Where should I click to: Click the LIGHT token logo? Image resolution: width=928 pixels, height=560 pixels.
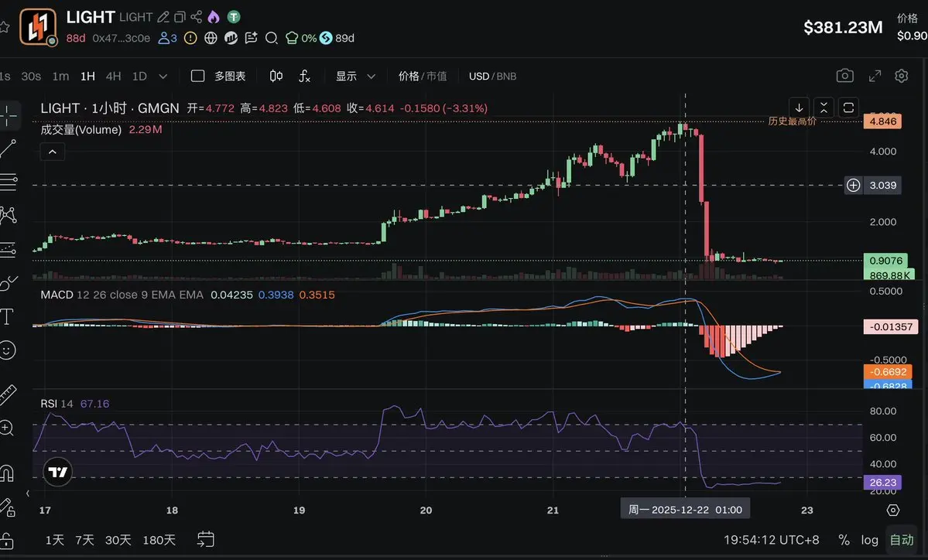click(x=38, y=26)
